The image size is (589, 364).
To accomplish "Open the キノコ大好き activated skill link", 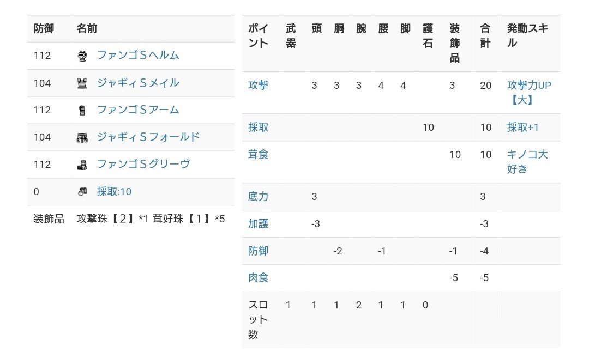I will [x=527, y=161].
